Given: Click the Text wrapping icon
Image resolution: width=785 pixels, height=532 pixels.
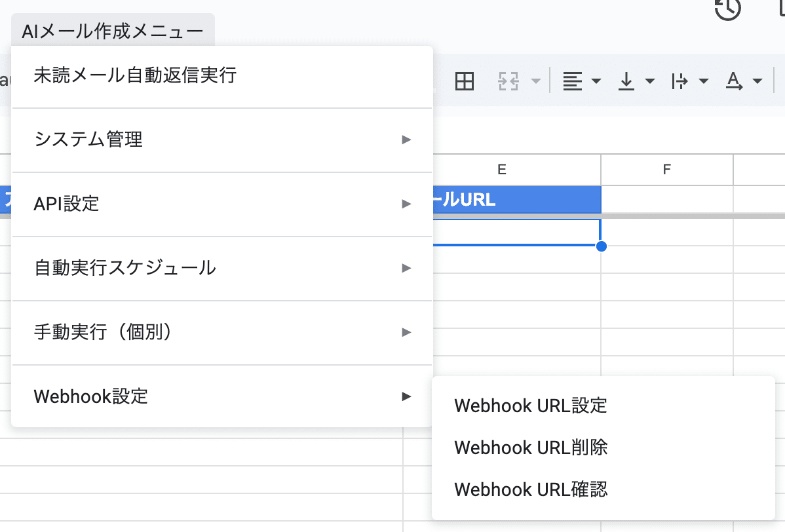Looking at the screenshot, I should pyautogui.click(x=680, y=82).
